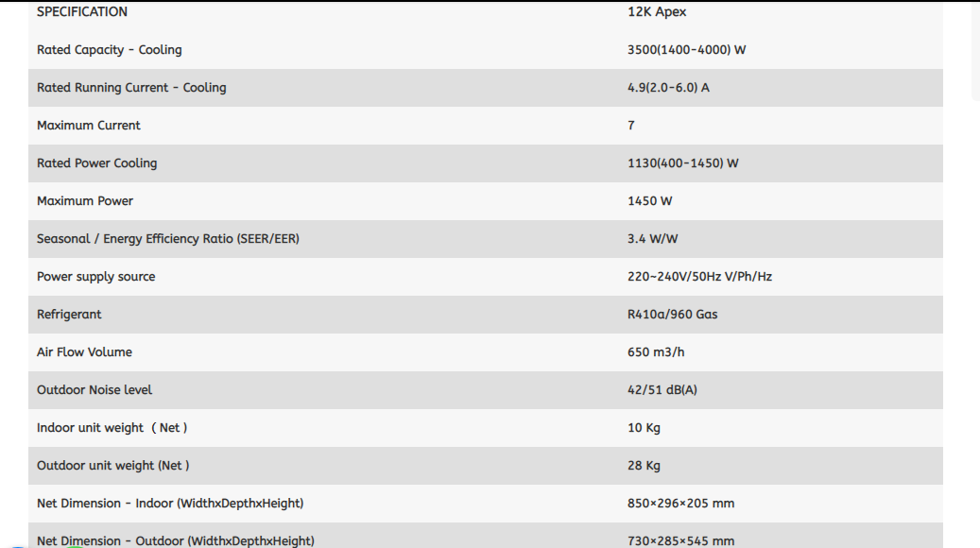
Task: Click the 1130(400-1450) W value
Action: [682, 163]
